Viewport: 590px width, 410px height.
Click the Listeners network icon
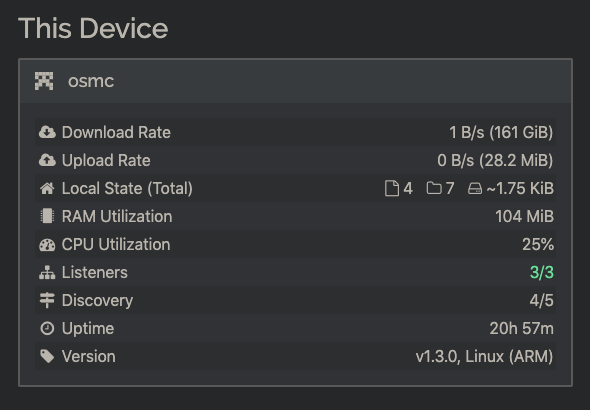point(47,272)
